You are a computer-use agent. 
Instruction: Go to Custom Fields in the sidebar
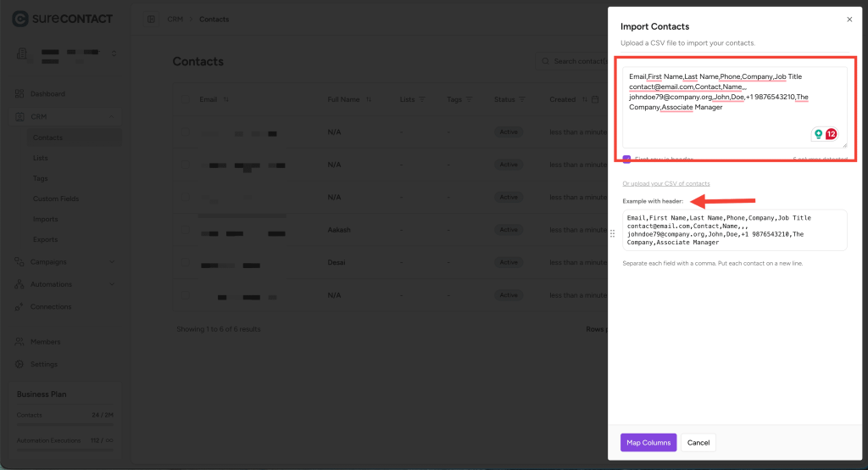coord(55,199)
